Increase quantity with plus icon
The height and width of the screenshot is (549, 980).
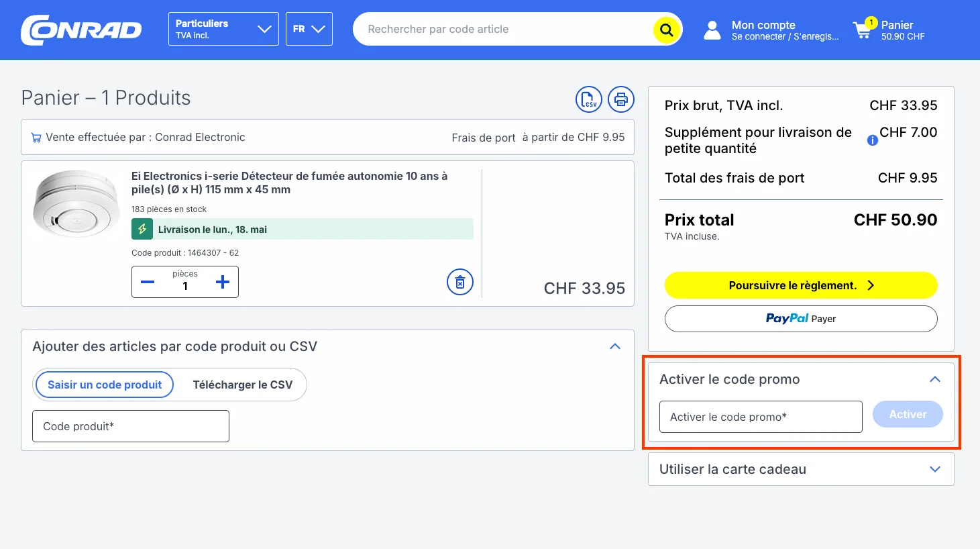coord(223,282)
